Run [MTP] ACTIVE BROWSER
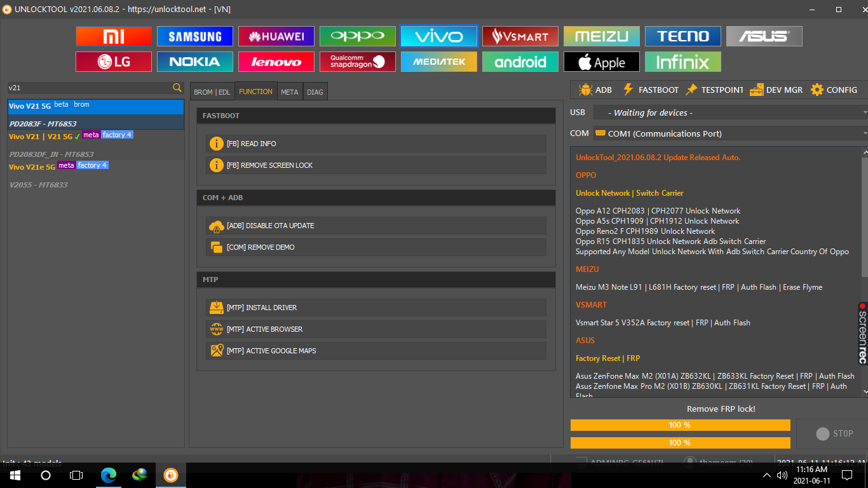This screenshot has width=868, height=488. [376, 329]
